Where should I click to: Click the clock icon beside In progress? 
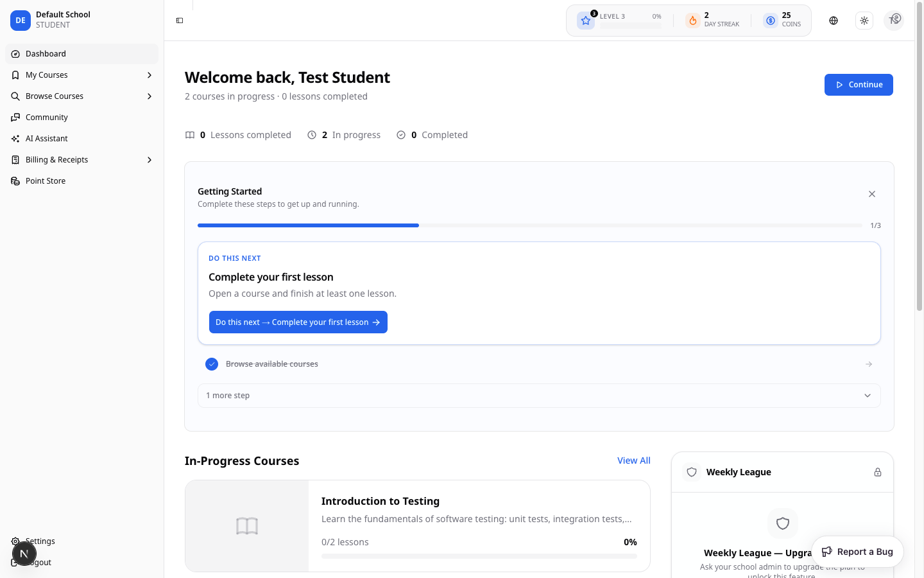coord(312,135)
